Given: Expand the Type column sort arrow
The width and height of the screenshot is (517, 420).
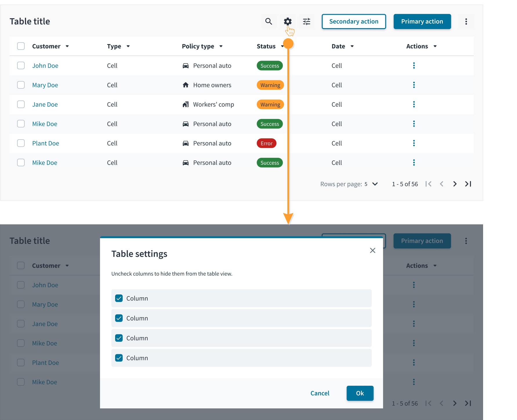Looking at the screenshot, I should (x=128, y=46).
